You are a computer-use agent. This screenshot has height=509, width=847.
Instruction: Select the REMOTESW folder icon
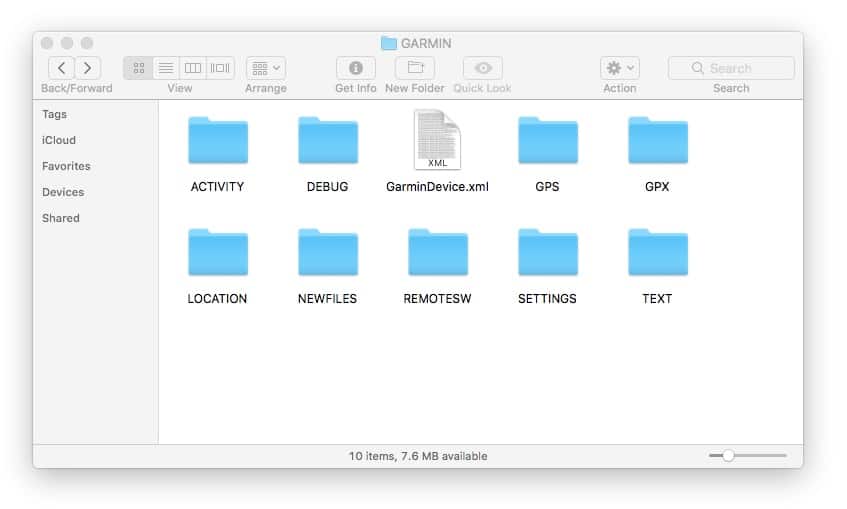click(438, 252)
